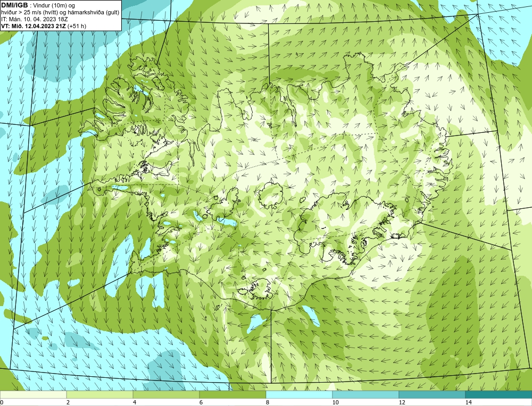The height and width of the screenshot is (406, 532).
Task: Click the legend scale label '10'
Action: [x=336, y=402]
